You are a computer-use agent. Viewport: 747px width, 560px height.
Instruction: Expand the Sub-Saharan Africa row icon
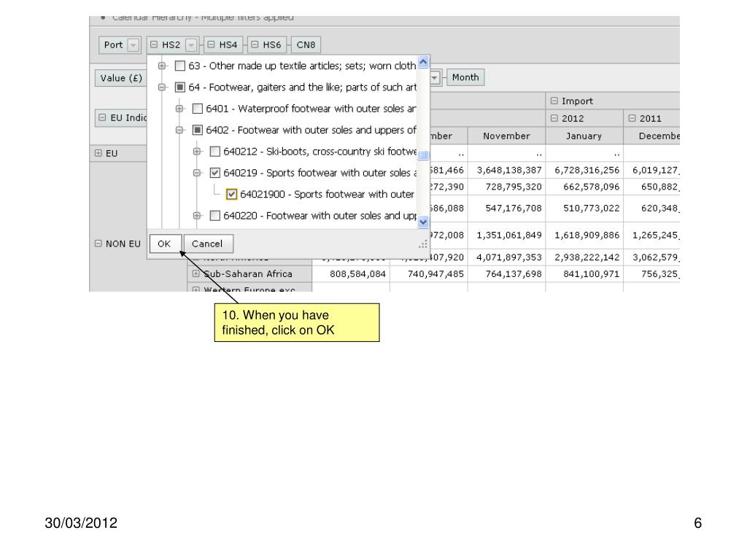pyautogui.click(x=196, y=273)
